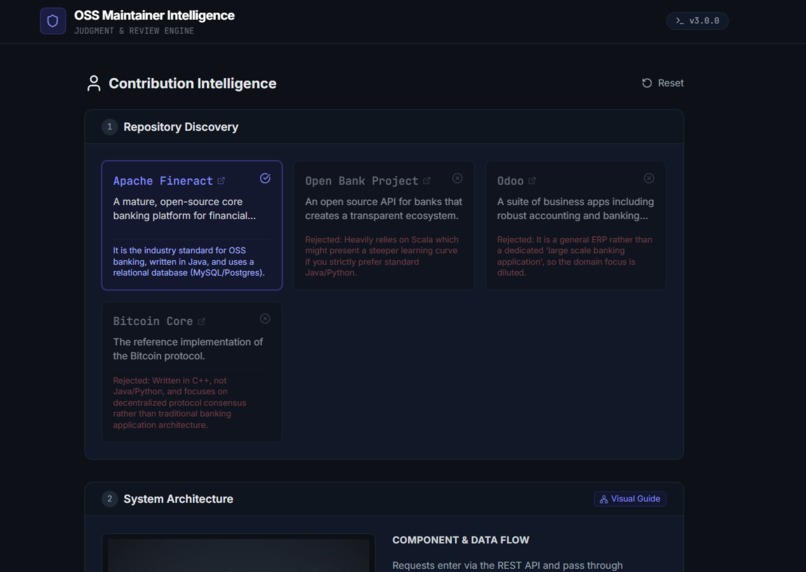Click Apache Fineract's industry standard rationale text
The width and height of the screenshot is (806, 572).
point(189,262)
